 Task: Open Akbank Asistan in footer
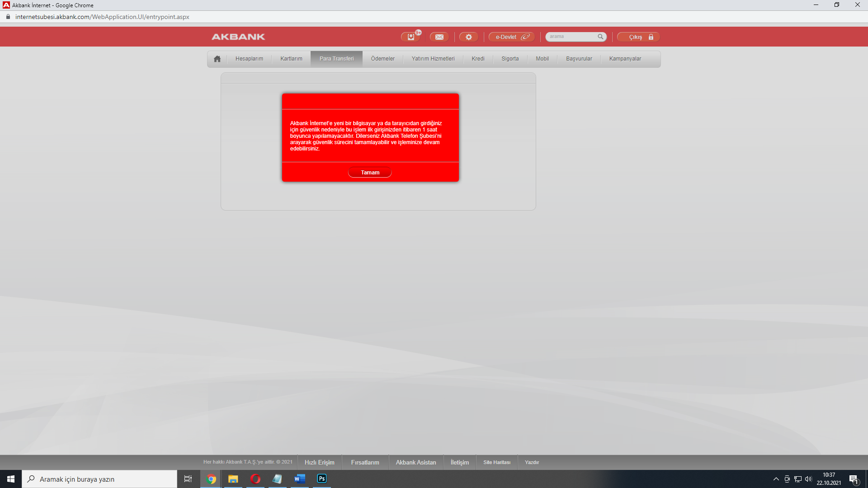point(416,462)
